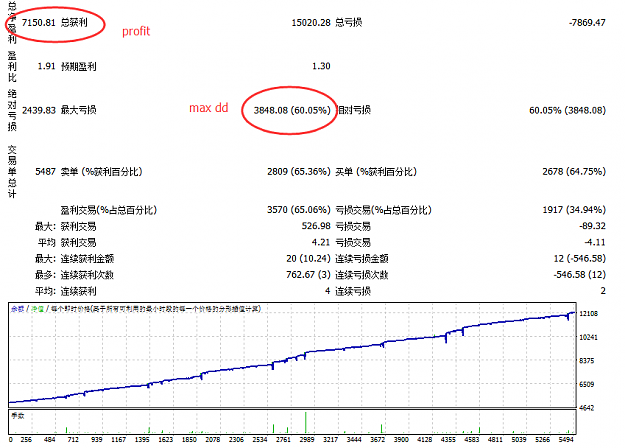Viewport: 625px width, 448px height.
Task: Click the short positions value 2809 (65.36%)
Action: [299, 172]
